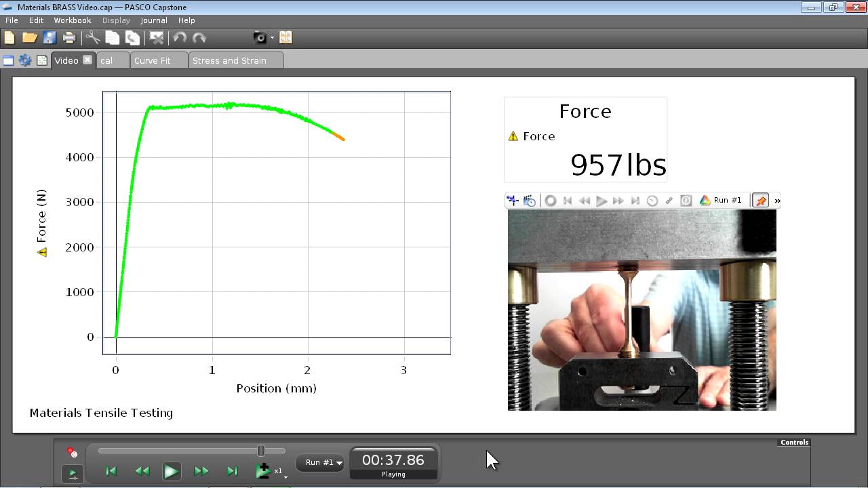868x488 pixels.
Task: Save the experiment with floppy disk icon
Action: pyautogui.click(x=50, y=38)
